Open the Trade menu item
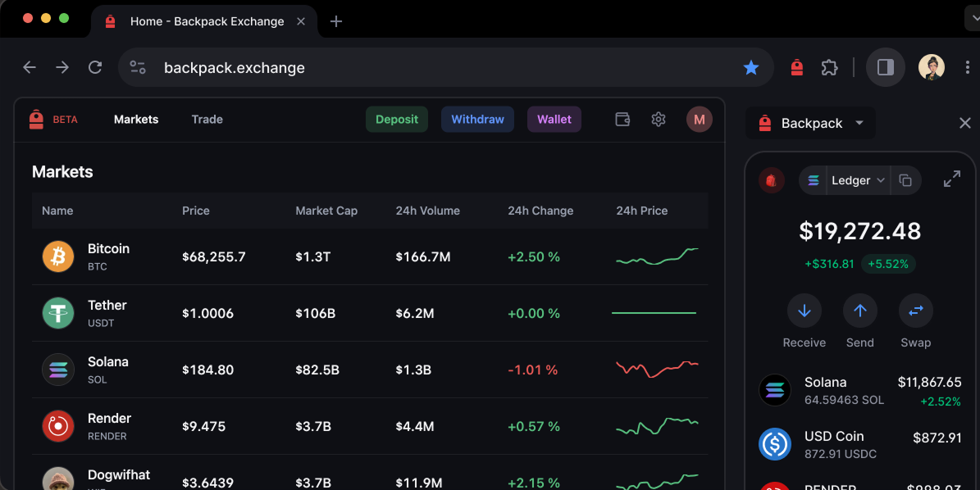The width and height of the screenshot is (980, 490). coord(207,120)
